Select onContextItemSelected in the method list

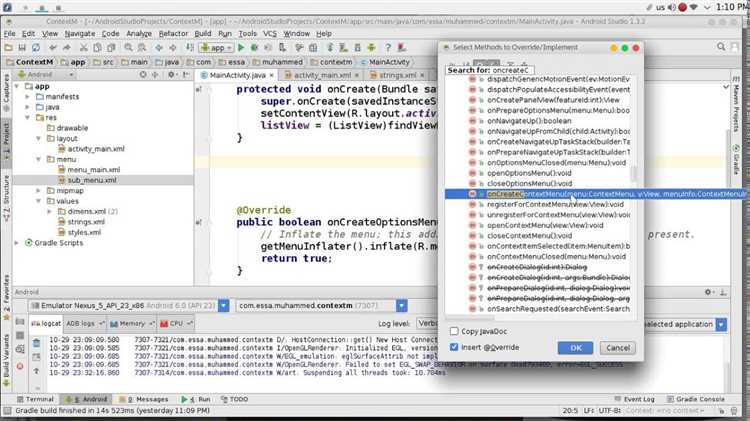558,246
